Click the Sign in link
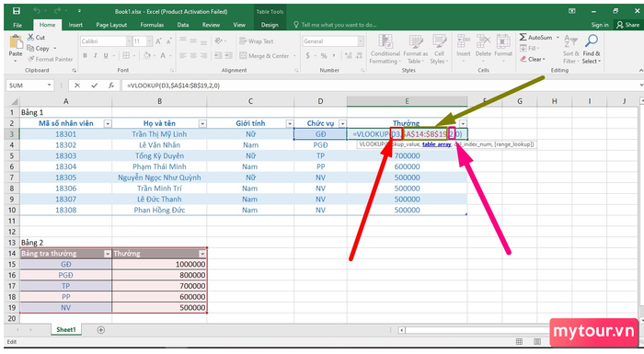Image resolution: width=644 pixels, height=354 pixels. tap(600, 25)
